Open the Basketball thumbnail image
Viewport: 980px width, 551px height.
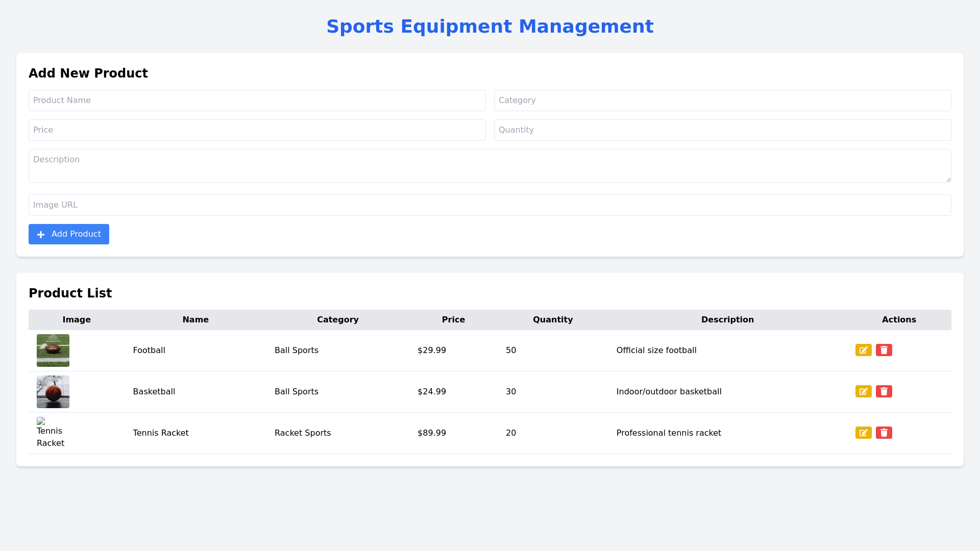(x=53, y=392)
